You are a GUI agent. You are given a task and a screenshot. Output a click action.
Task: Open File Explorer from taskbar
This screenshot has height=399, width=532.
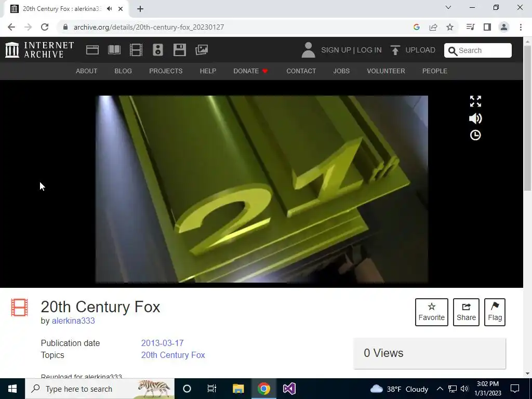(238, 389)
